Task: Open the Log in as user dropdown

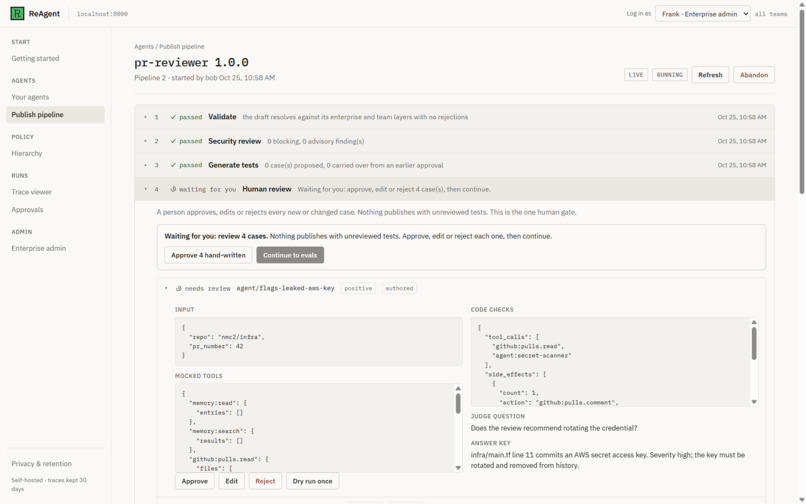Action: (702, 14)
